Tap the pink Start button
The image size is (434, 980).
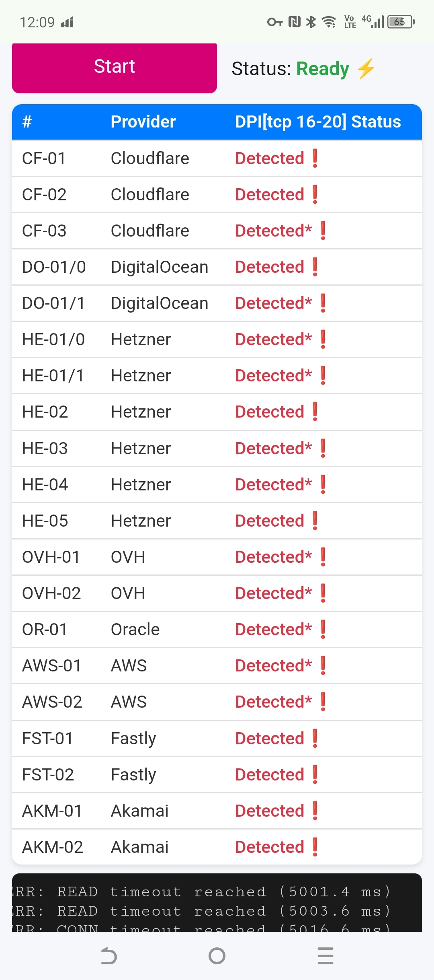(x=115, y=68)
